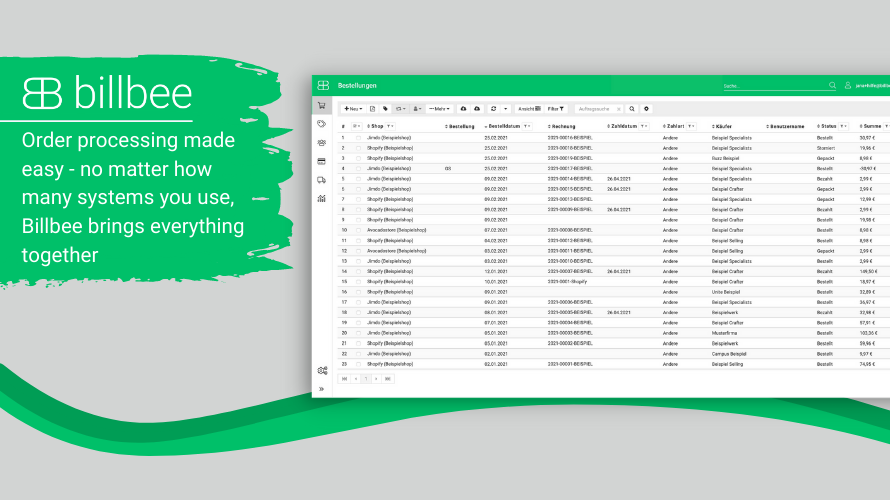This screenshot has width=890, height=500.
Task: Select page 1 in pagination
Action: point(366,379)
